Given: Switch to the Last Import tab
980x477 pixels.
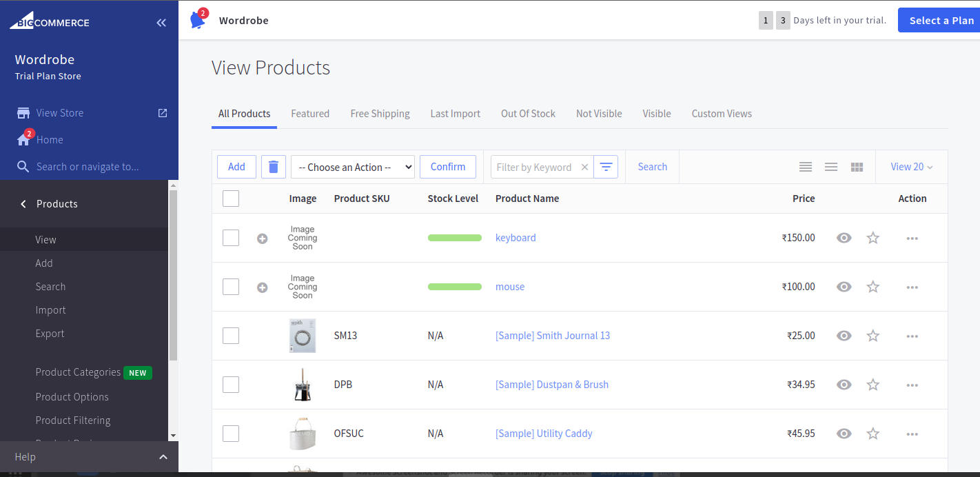Looking at the screenshot, I should (456, 114).
